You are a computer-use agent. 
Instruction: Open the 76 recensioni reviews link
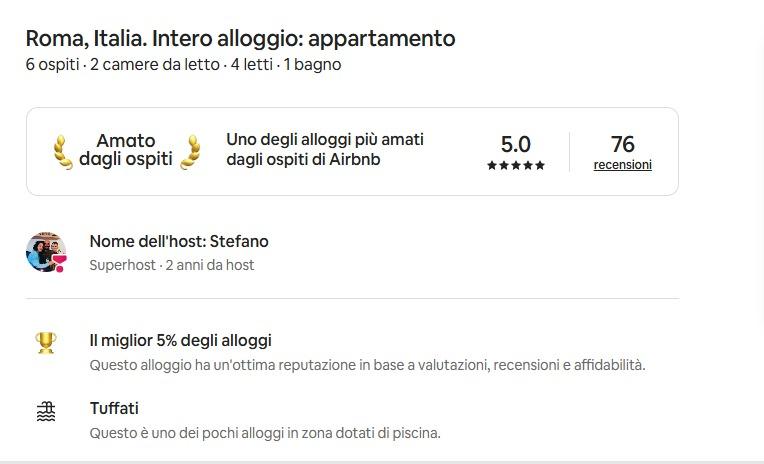pos(622,165)
